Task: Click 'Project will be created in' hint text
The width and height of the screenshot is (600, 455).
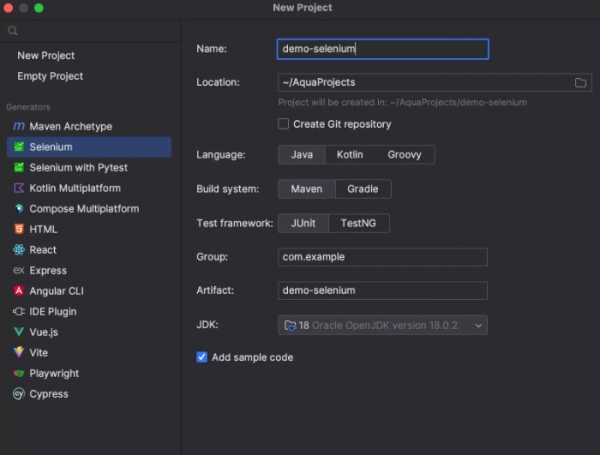Action: (402, 103)
